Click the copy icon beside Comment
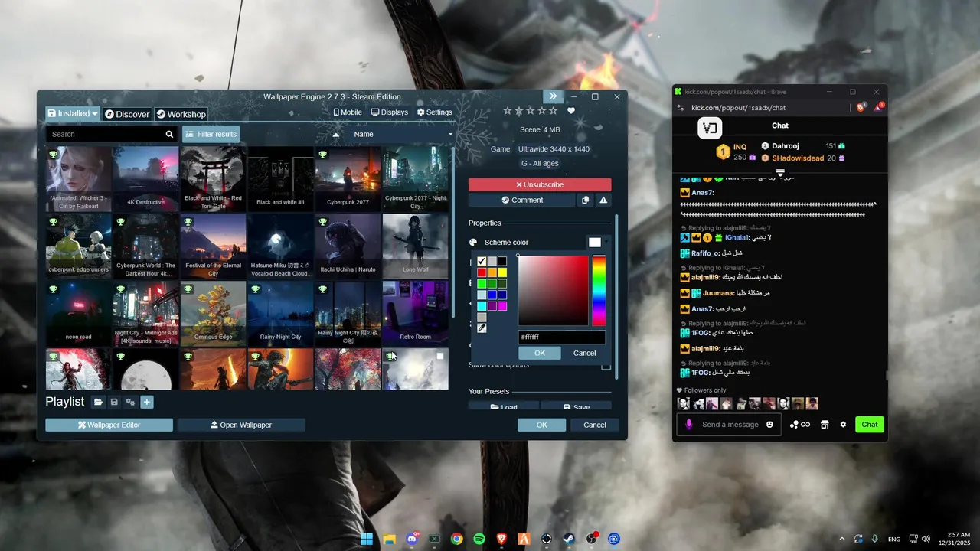This screenshot has width=980, height=551. 586,200
